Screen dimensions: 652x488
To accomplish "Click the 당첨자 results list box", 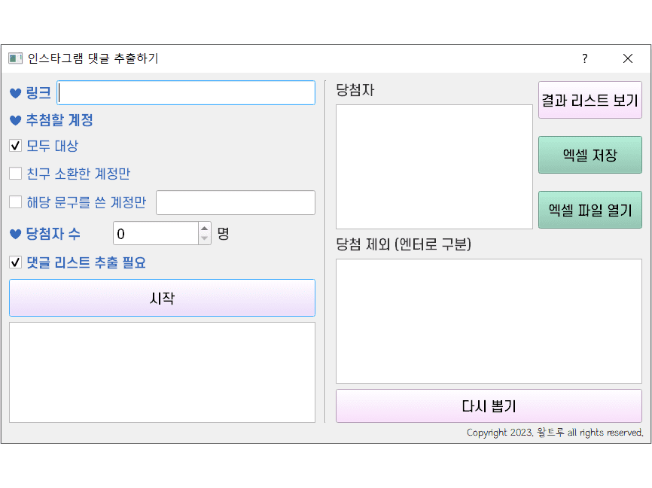I will point(434,166).
